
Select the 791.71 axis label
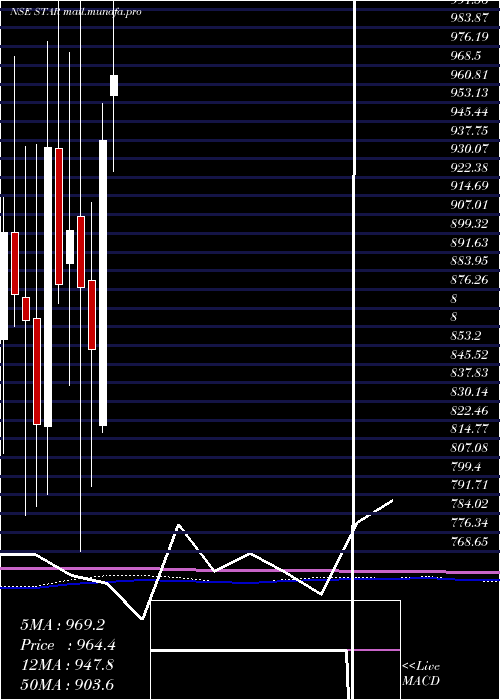click(x=469, y=485)
